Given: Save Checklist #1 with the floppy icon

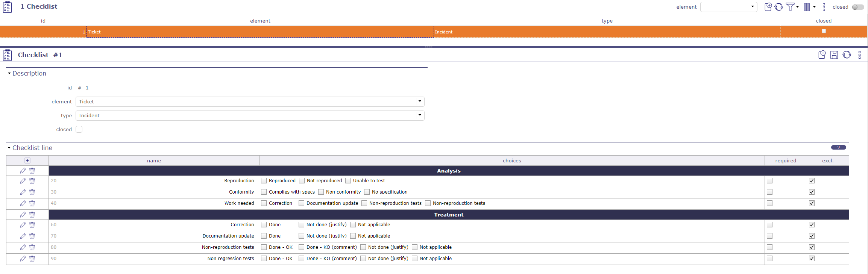Looking at the screenshot, I should pyautogui.click(x=834, y=55).
